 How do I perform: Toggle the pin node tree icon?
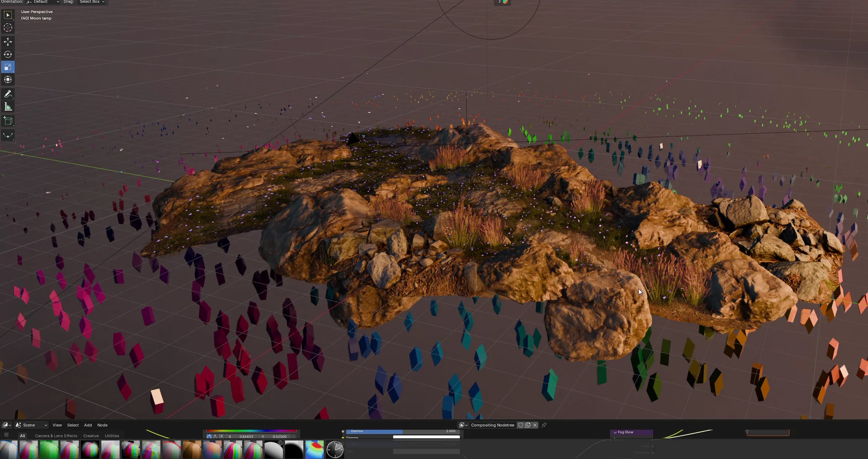(544, 425)
